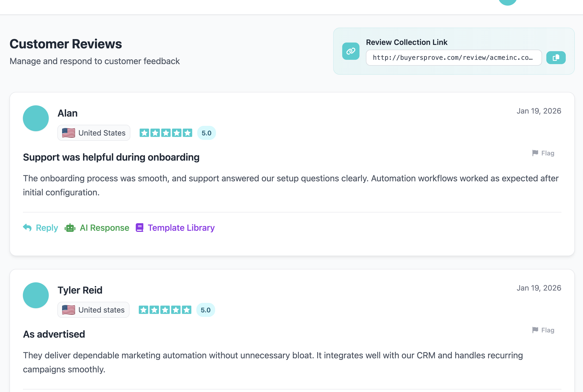Click the chain link icon
The image size is (583, 392).
351,51
